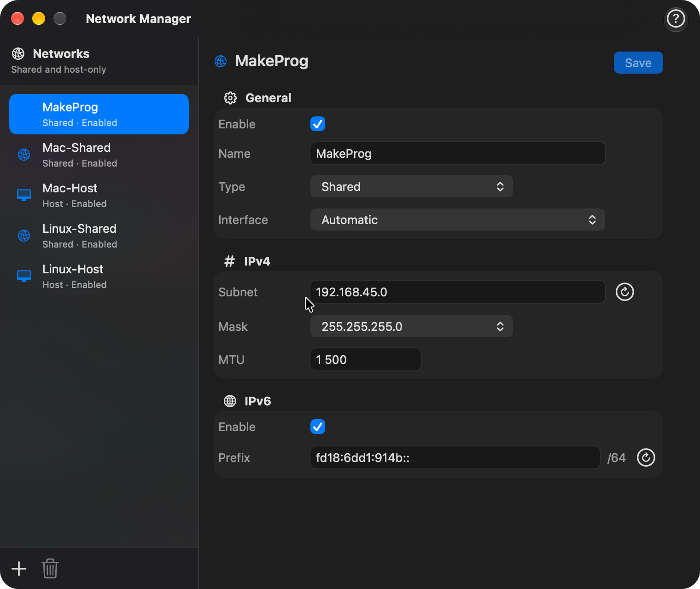Screen dimensions: 700x589
Task: Regenerate IPv4 subnet with refresh icon
Action: pos(625,292)
